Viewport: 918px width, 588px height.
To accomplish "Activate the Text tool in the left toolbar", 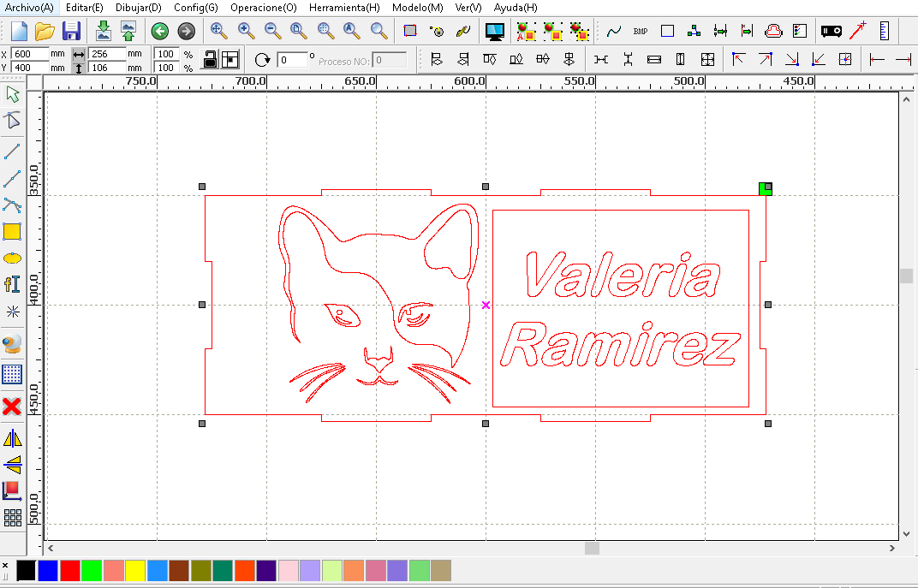I will [12, 284].
